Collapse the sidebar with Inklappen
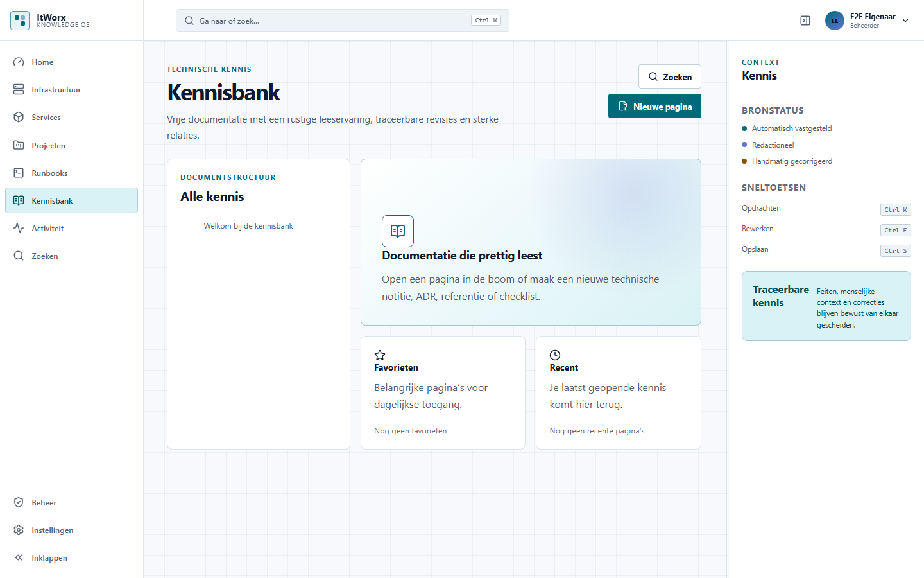 click(x=71, y=558)
